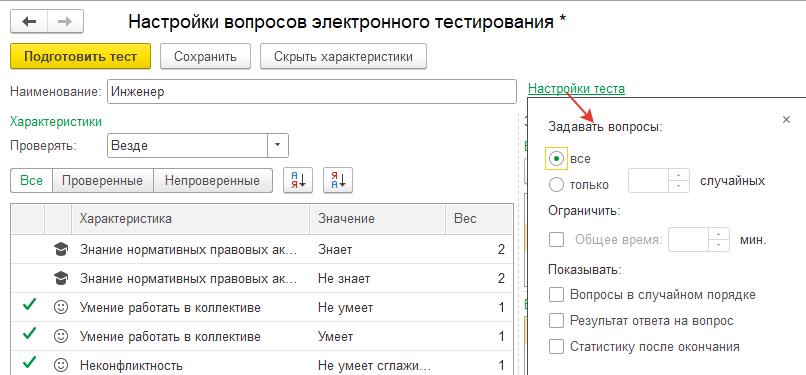
Task: Open 'Настройки теста' link
Action: coord(576,89)
